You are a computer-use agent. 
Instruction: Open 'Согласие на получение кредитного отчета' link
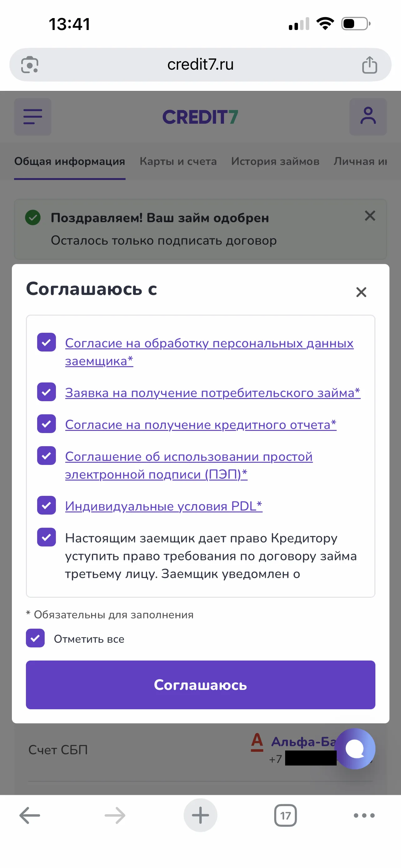pyautogui.click(x=201, y=425)
